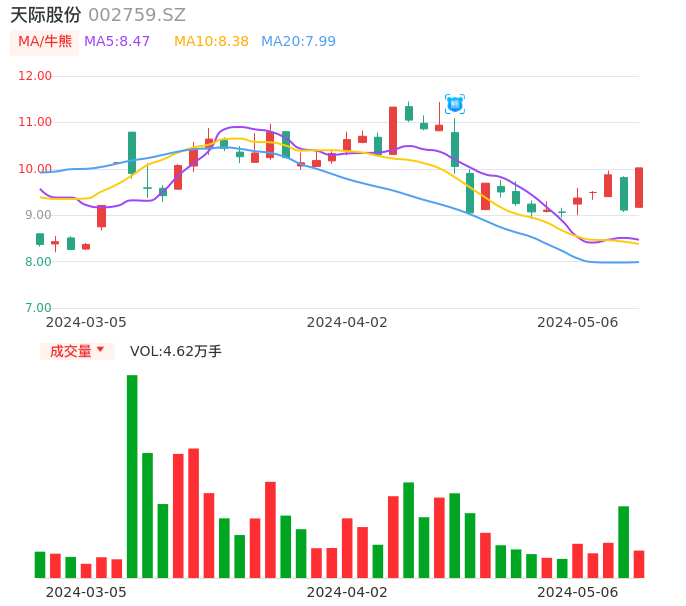Click the 2024-04-02 date under volume chart
Image resolution: width=686 pixels, height=606 pixels.
coord(347,592)
